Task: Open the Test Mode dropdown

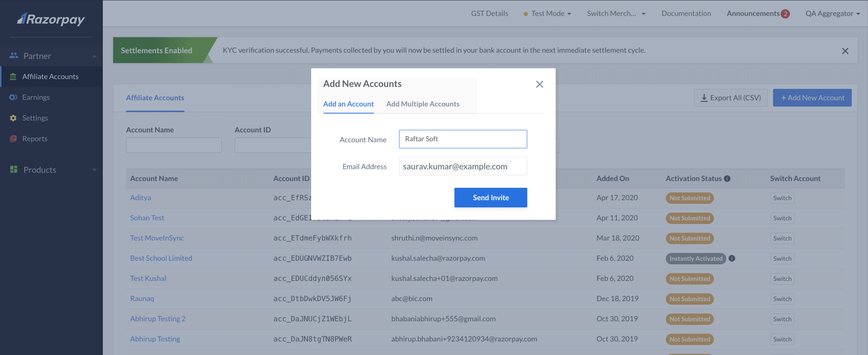Action: pyautogui.click(x=547, y=14)
